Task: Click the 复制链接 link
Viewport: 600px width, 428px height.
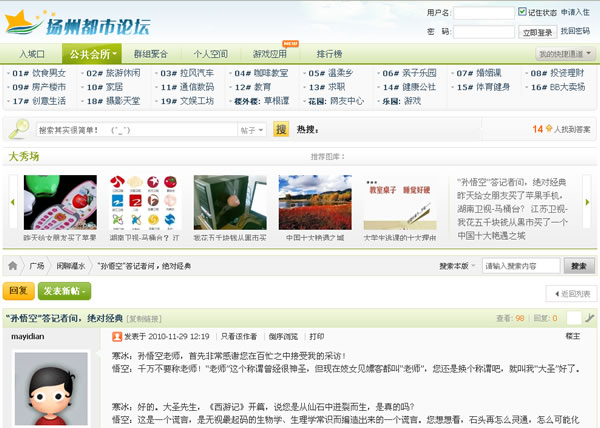Action: [x=144, y=319]
